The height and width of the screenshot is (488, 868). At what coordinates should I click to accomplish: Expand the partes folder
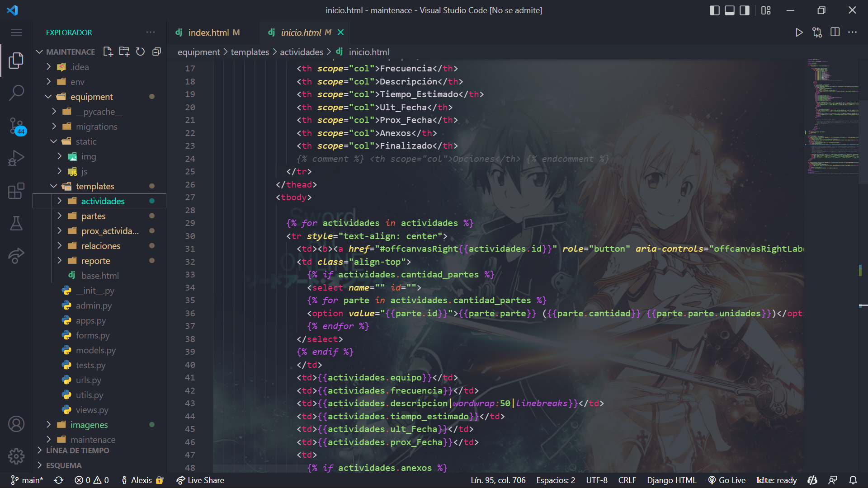point(93,216)
